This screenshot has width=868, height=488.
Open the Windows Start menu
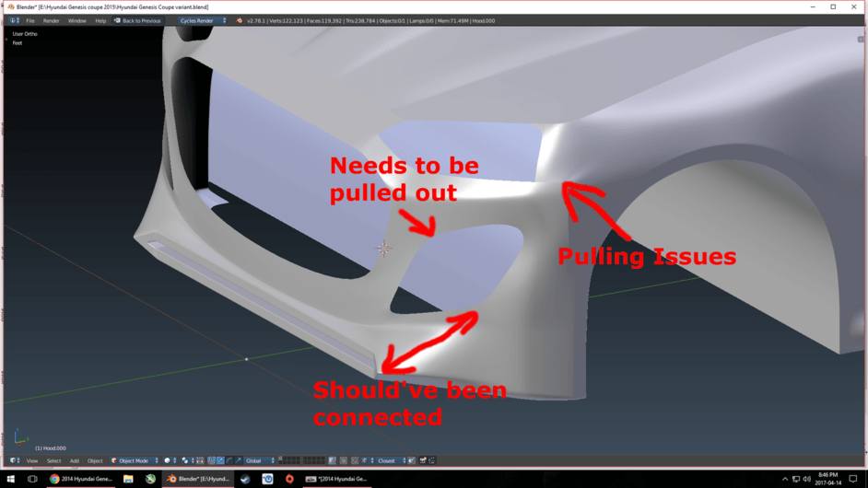(x=10, y=479)
